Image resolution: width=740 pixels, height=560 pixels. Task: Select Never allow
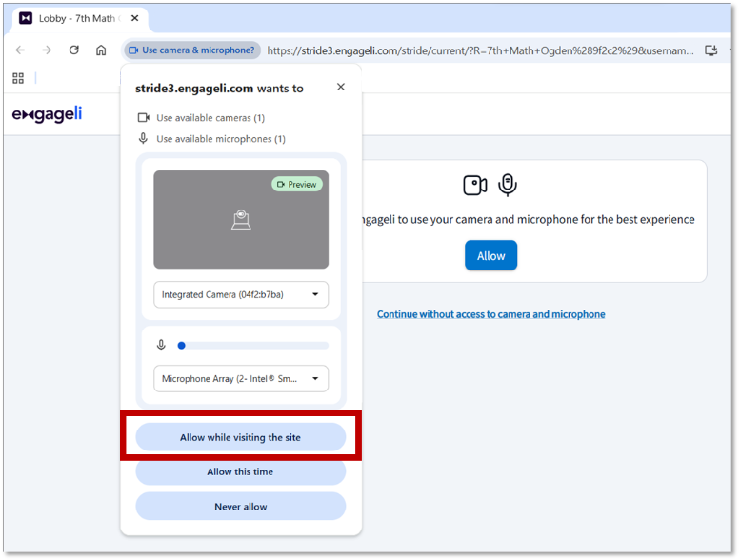tap(241, 507)
